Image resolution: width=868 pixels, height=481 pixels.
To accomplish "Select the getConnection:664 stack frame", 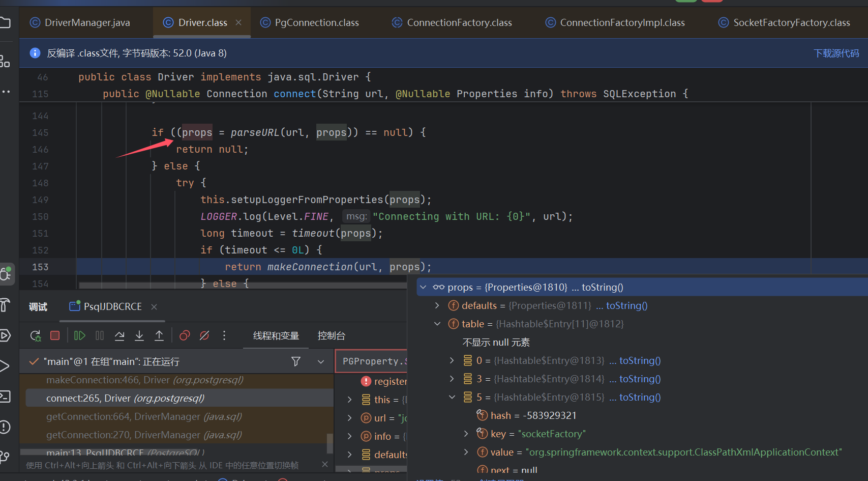I will tap(176, 416).
